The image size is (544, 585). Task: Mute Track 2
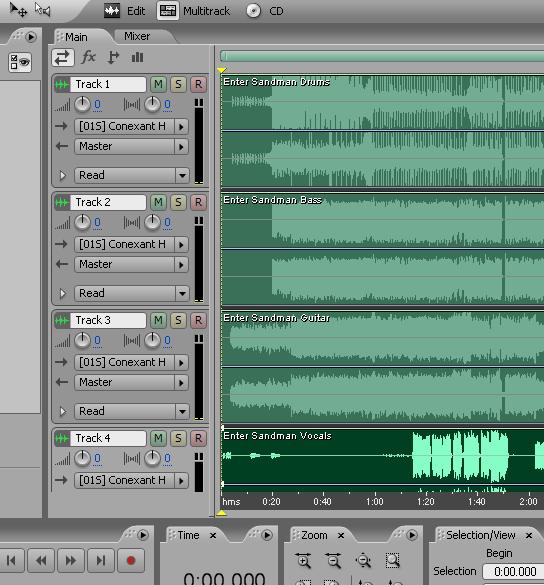pos(158,202)
